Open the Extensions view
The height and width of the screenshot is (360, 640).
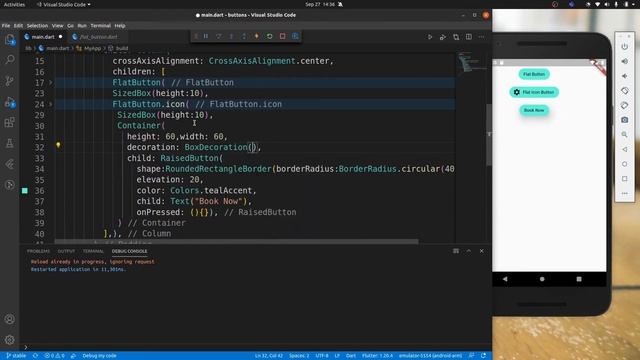pos(10,122)
